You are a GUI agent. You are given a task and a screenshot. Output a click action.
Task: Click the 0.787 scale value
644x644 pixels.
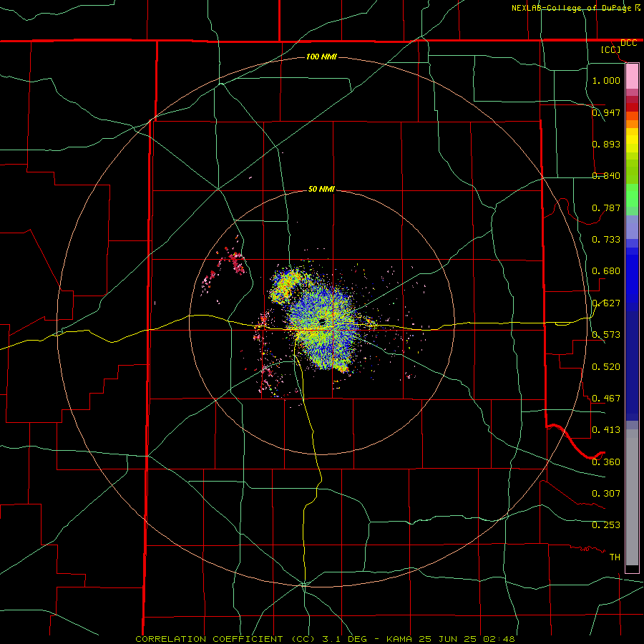tap(606, 208)
